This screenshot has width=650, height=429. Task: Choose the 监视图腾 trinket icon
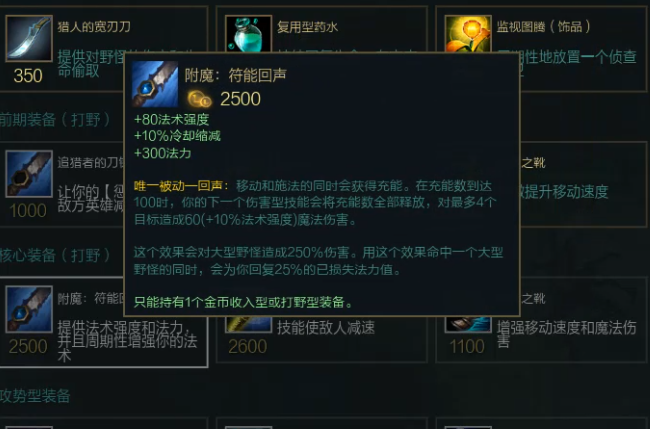coord(468,34)
